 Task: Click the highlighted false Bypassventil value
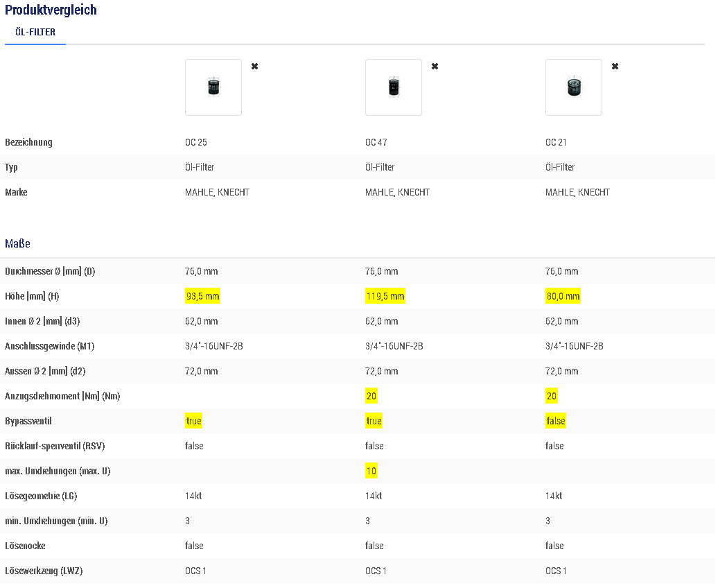click(x=555, y=422)
